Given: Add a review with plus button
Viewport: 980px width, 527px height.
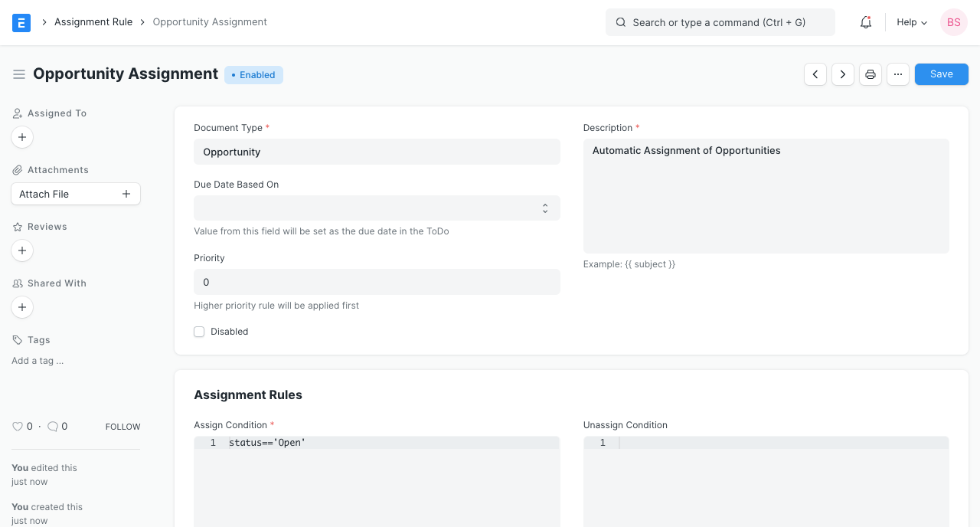Looking at the screenshot, I should pyautogui.click(x=22, y=250).
